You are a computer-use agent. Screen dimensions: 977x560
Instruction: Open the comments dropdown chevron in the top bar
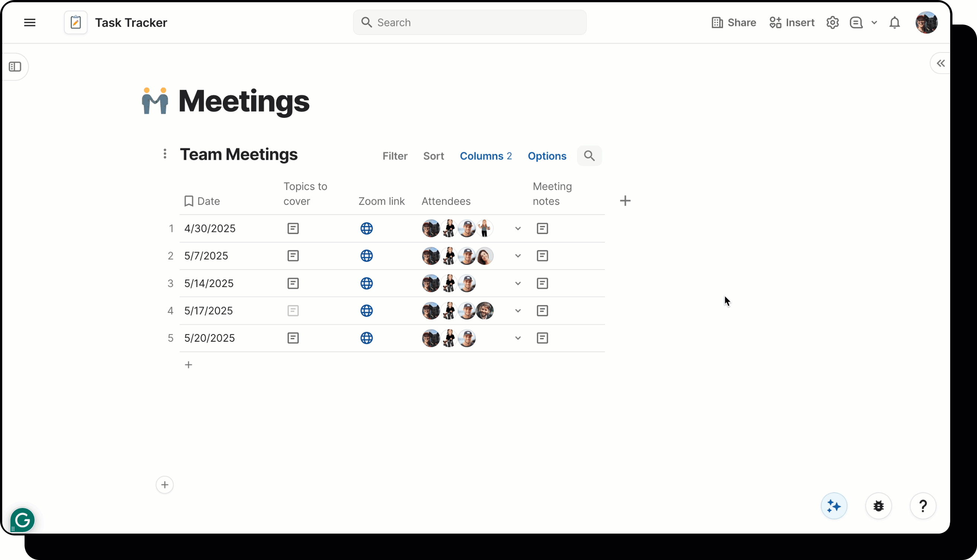point(875,22)
